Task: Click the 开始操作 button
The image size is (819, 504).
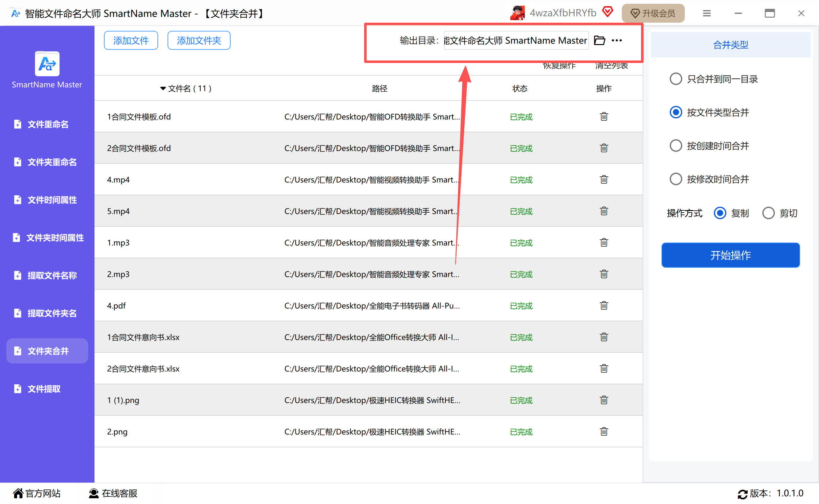Action: [730, 255]
